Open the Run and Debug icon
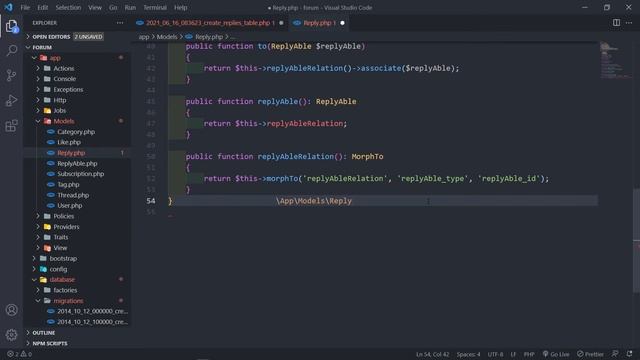The width and height of the screenshot is (640, 360). coord(11,100)
